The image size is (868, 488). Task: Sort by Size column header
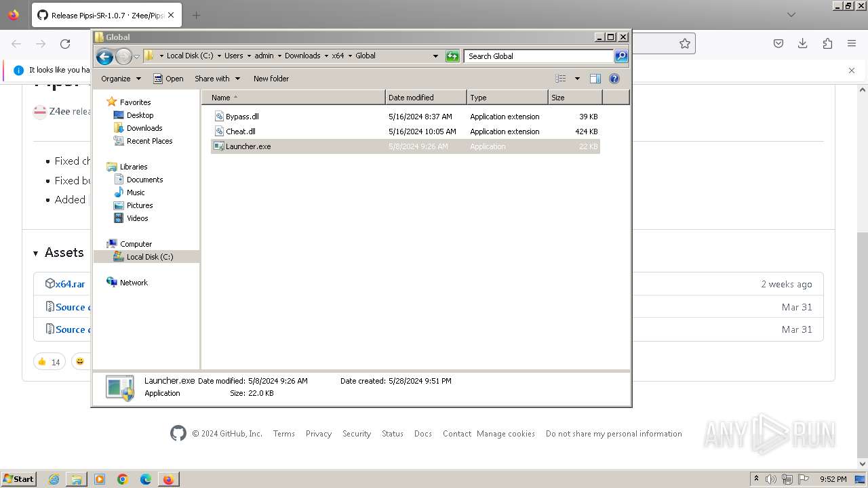click(x=575, y=98)
